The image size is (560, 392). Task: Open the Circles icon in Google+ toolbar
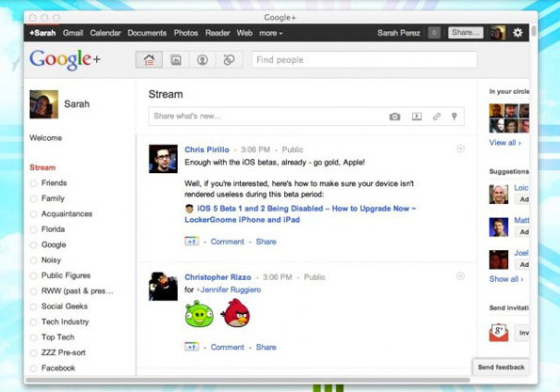229,59
